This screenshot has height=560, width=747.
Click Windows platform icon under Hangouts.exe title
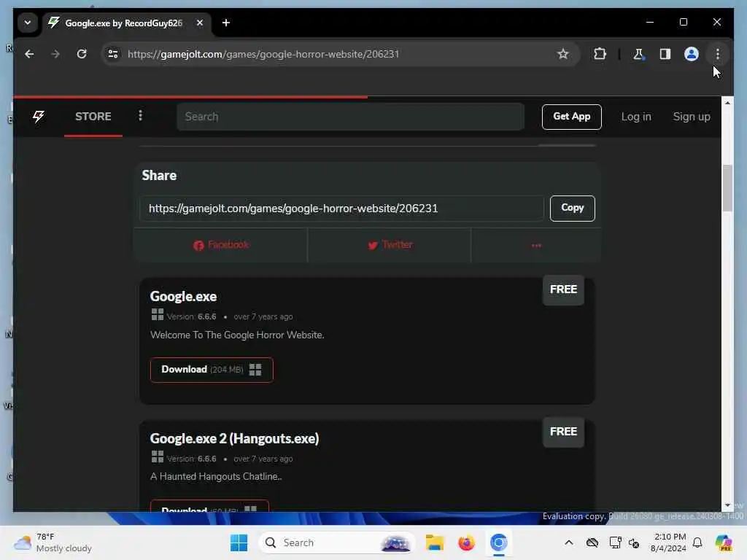158,456
